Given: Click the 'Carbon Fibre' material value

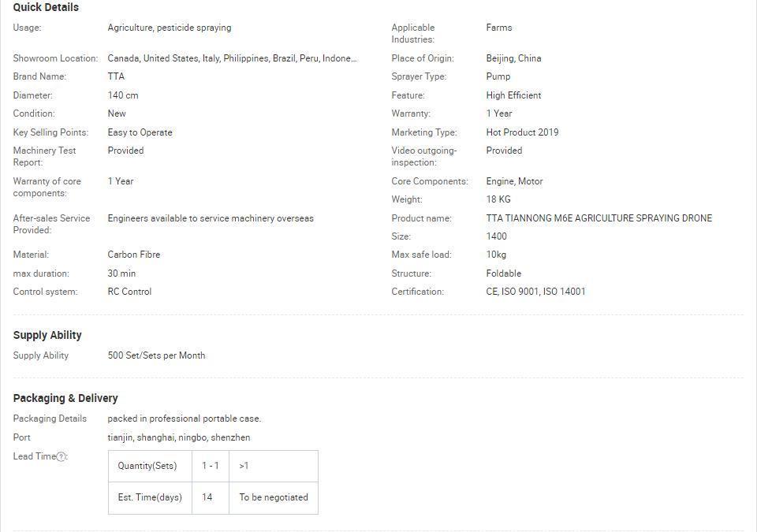Looking at the screenshot, I should pos(134,255).
